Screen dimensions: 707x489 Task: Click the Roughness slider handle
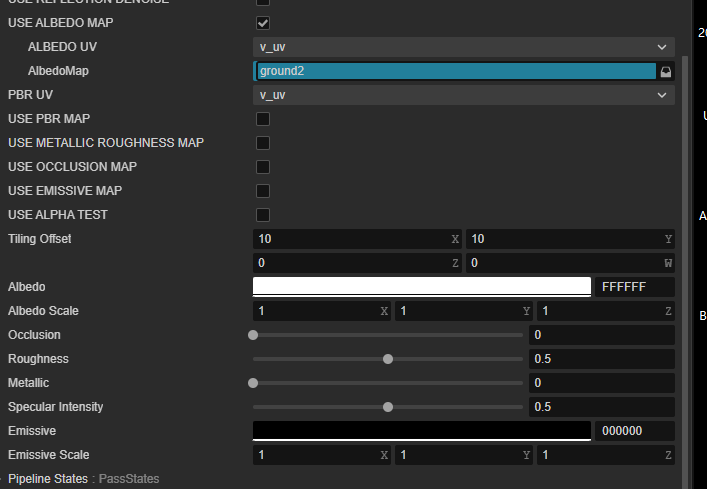tap(388, 359)
